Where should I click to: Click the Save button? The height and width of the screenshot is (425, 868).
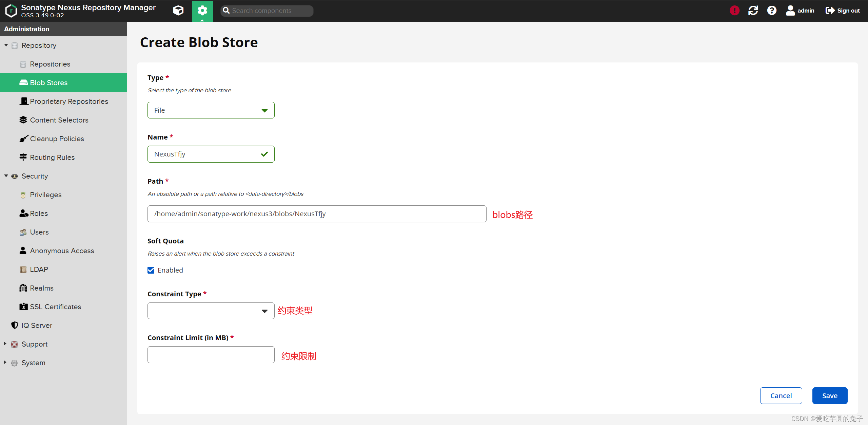tap(829, 396)
